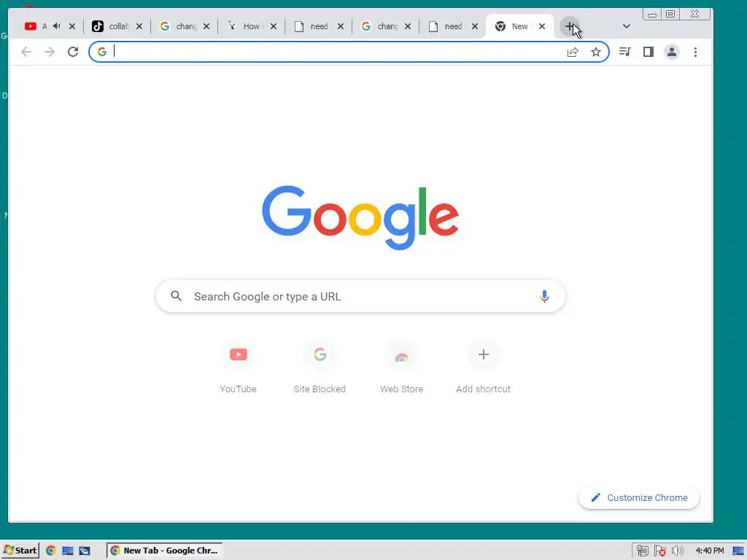Open the Chrome three-dot menu
This screenshot has height=560, width=747.
(695, 52)
